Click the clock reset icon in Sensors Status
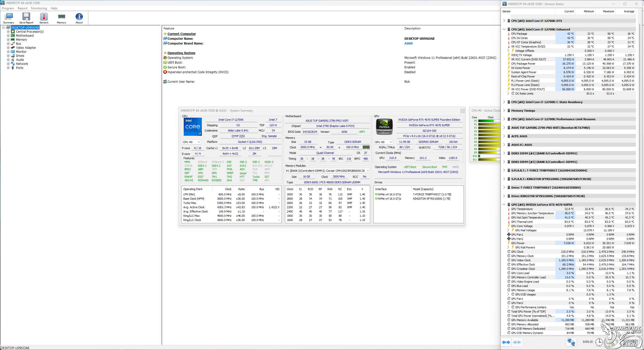Screen dimensions: 644x350 pos(599,342)
